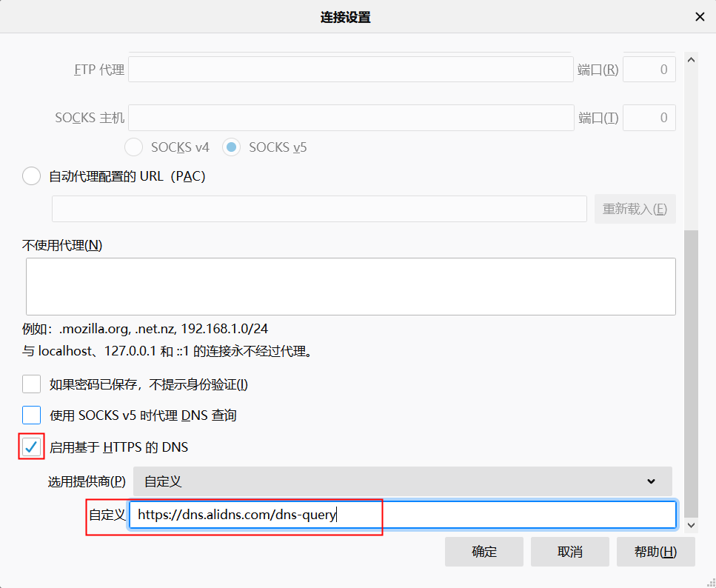
Task: Click the PAC URL input field
Action: pos(319,209)
